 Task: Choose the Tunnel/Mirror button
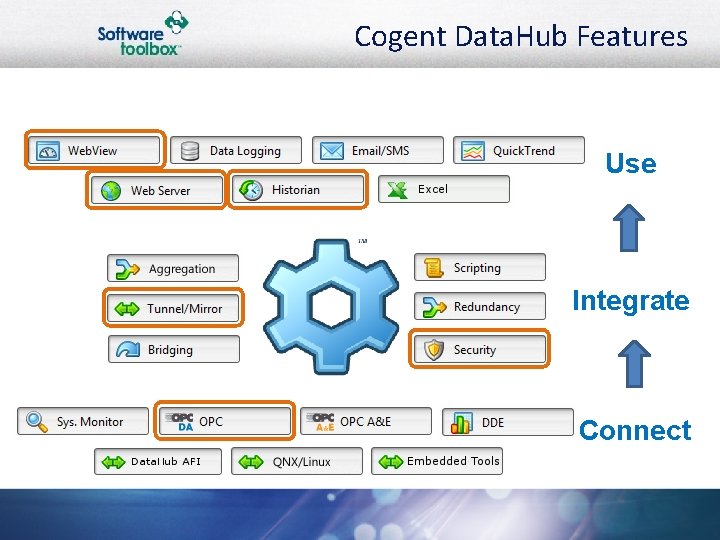tap(173, 308)
